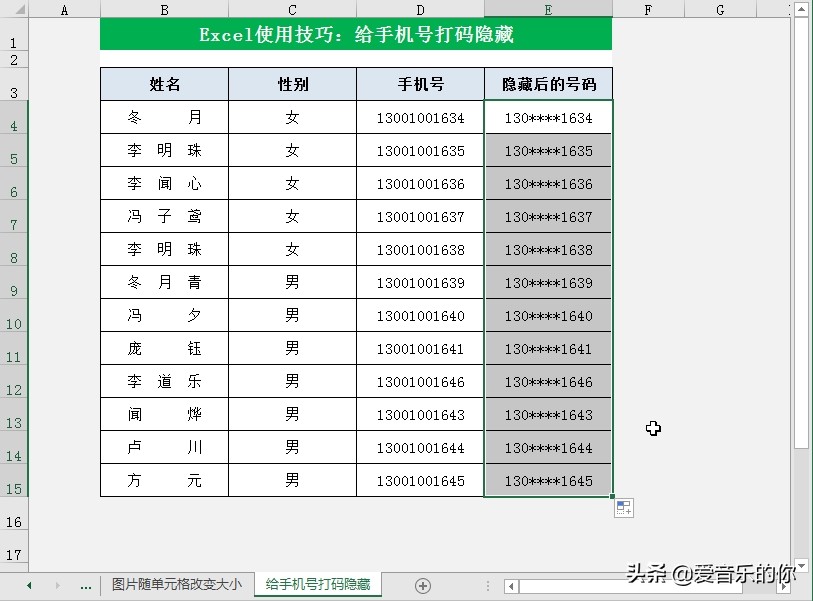
Task: Select the 姓名 header cell
Action: 163,84
